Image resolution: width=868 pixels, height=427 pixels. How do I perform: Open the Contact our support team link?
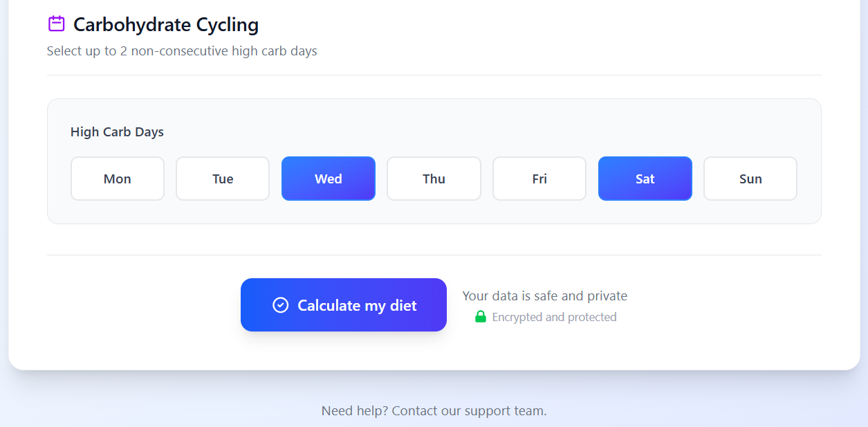coord(470,411)
